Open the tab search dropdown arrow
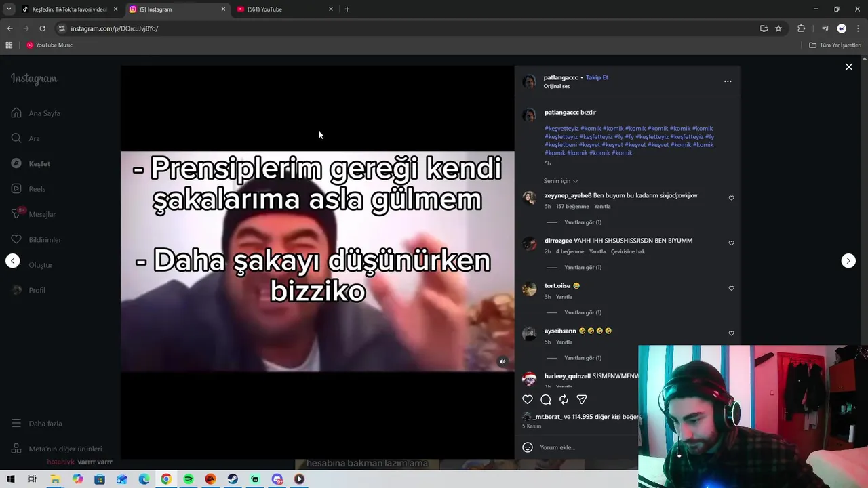This screenshot has height=488, width=868. 9,9
